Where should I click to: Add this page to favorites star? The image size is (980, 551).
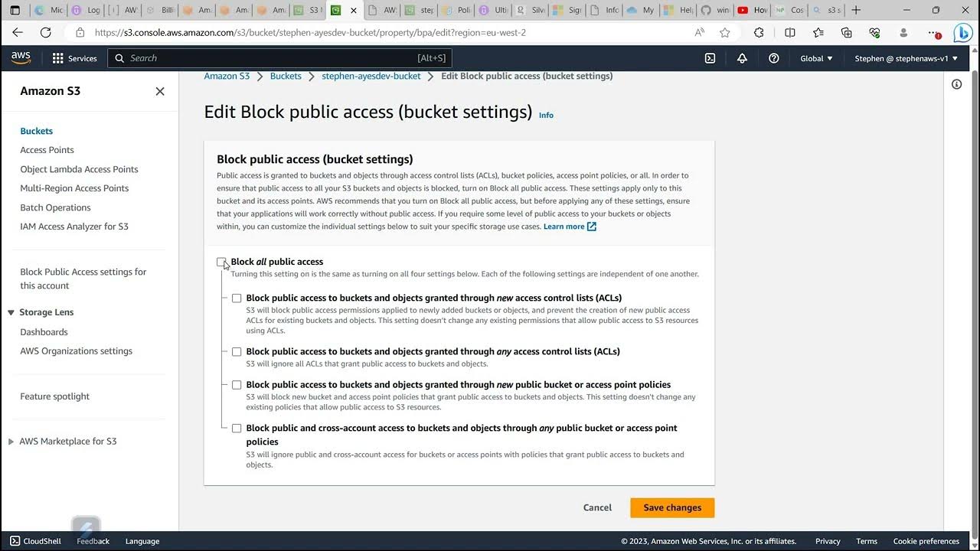(724, 32)
